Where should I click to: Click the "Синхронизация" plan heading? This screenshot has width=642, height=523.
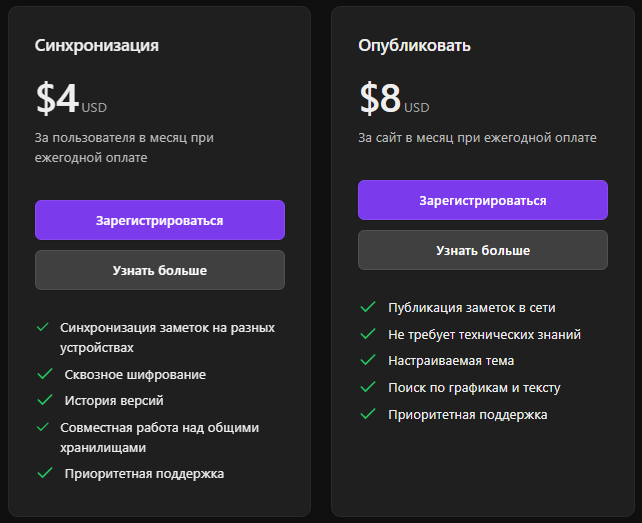[x=97, y=45]
